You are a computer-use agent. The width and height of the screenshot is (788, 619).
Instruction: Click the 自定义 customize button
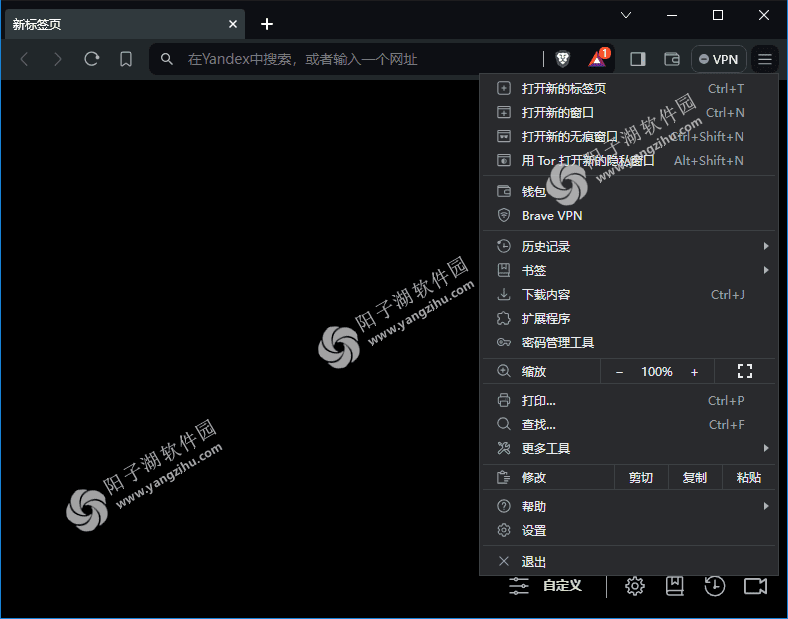[x=562, y=585]
